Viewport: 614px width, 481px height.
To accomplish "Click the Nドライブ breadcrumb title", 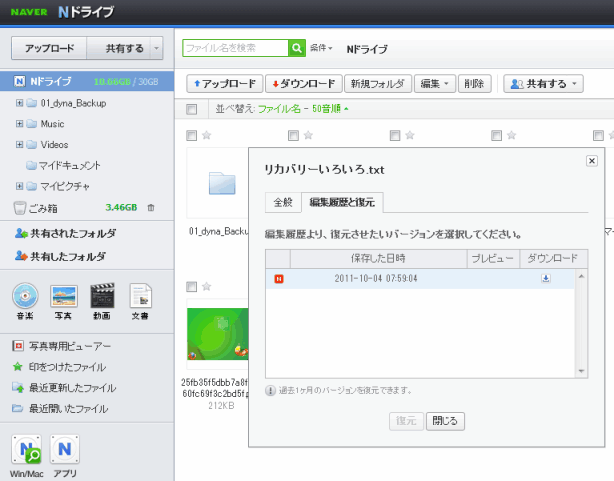I will 367,49.
